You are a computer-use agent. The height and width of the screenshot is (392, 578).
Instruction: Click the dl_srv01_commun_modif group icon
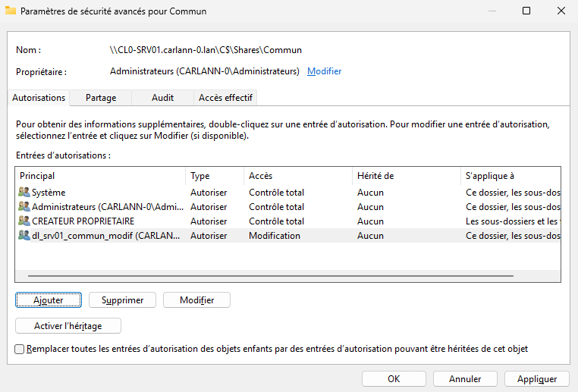point(24,235)
